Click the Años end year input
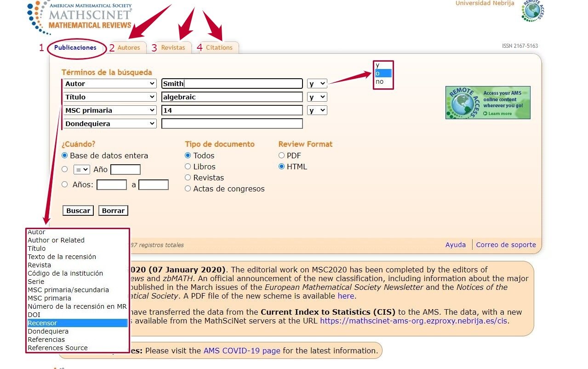The image size is (588, 369). tap(154, 184)
